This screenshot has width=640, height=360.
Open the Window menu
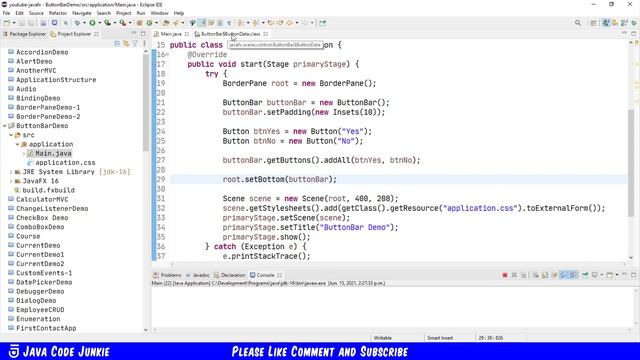coord(159,13)
